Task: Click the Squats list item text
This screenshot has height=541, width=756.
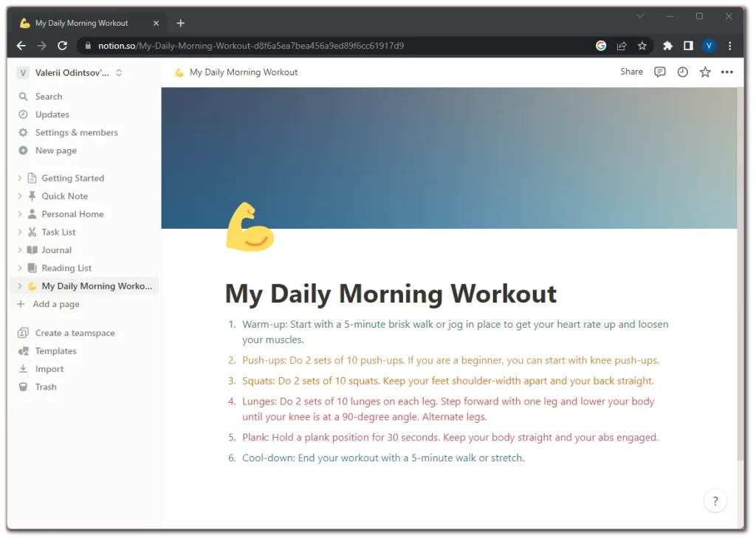Action: click(448, 381)
